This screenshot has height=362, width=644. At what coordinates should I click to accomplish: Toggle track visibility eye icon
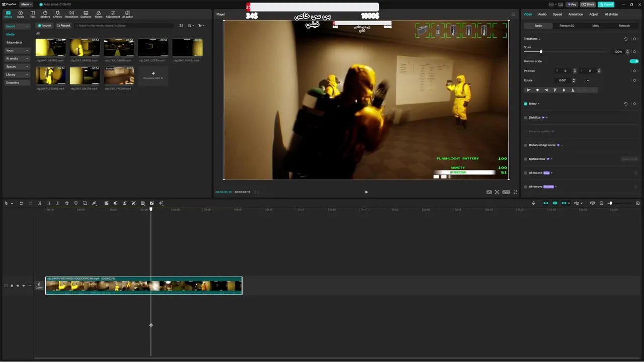(x=18, y=286)
